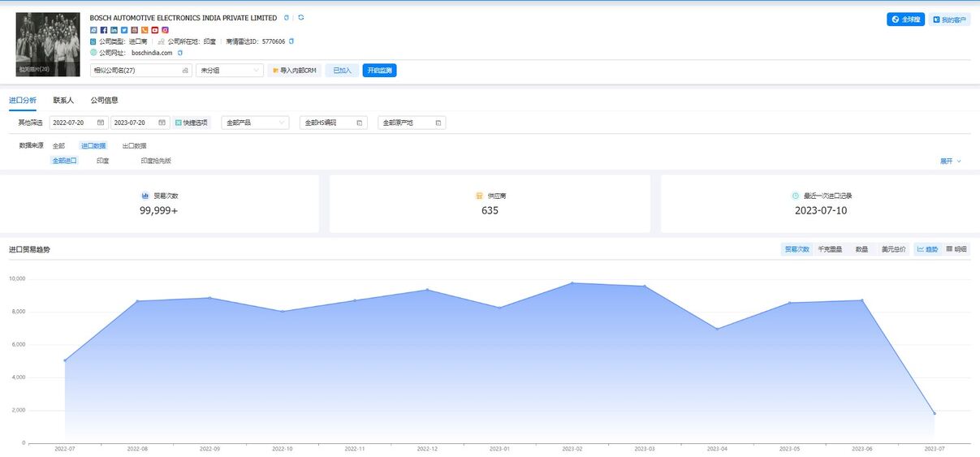Select the 贸易次数 chart metric
The image size is (980, 457).
(797, 249)
